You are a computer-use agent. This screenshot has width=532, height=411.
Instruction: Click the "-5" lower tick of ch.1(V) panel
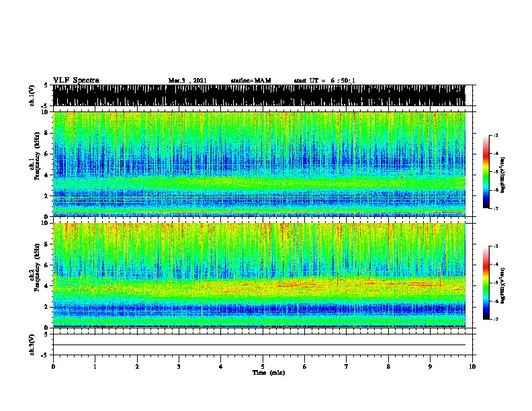tap(45, 106)
